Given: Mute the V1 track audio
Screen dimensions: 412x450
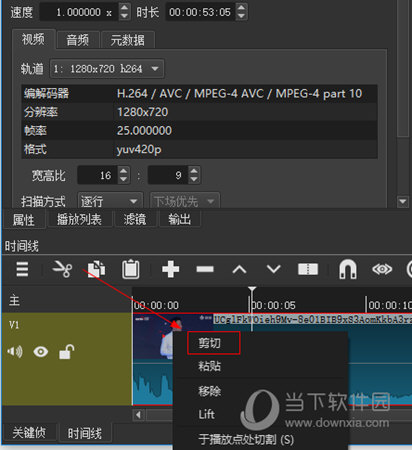Looking at the screenshot, I should click(15, 352).
